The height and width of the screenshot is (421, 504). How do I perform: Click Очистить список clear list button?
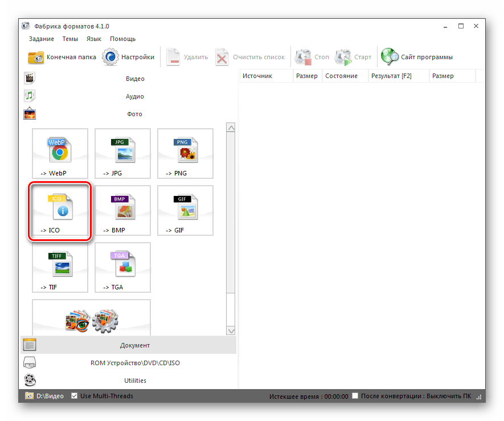click(250, 57)
